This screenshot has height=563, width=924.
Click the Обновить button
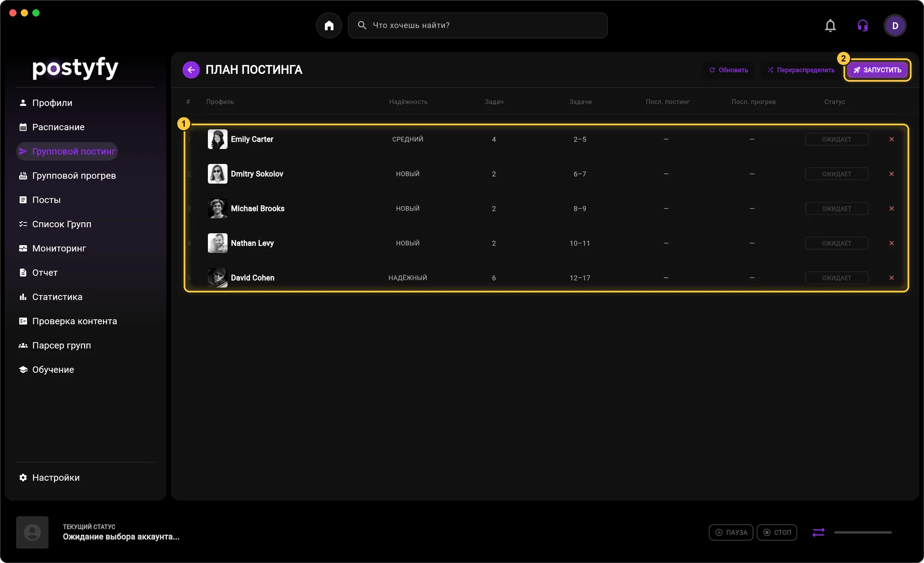(729, 70)
